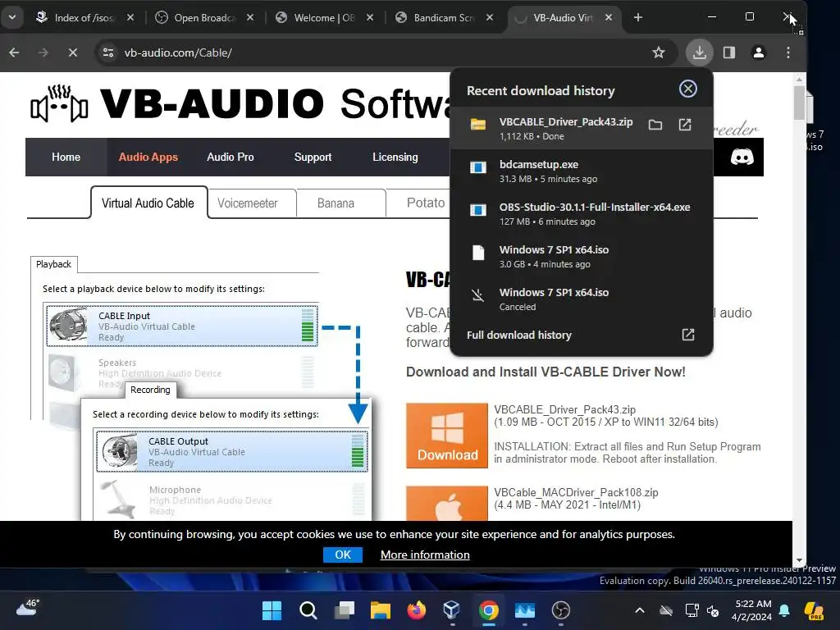Click VBCable_MACDriver_Pack108.zip text
This screenshot has height=630, width=840.
[576, 492]
